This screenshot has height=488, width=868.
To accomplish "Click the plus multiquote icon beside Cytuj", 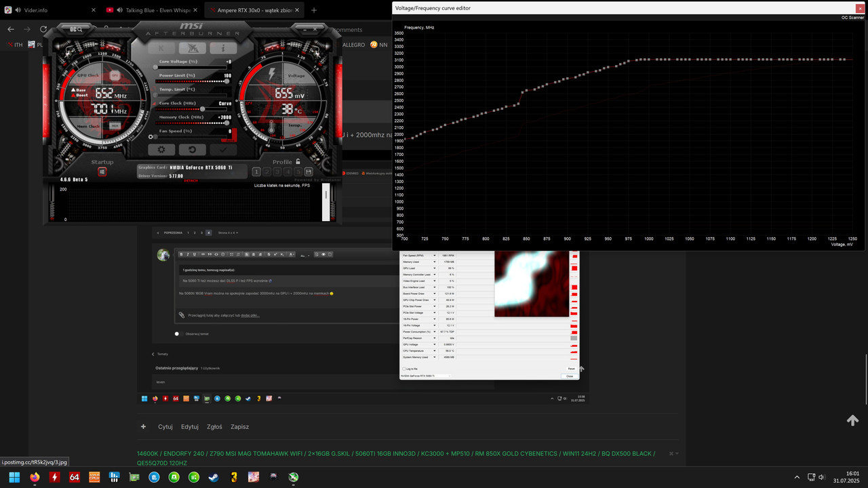I will pyautogui.click(x=143, y=427).
